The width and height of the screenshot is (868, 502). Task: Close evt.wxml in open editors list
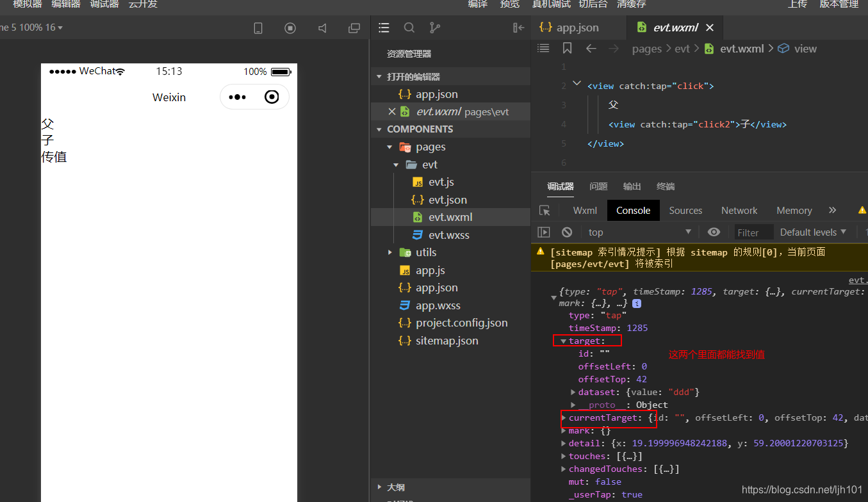tap(391, 111)
